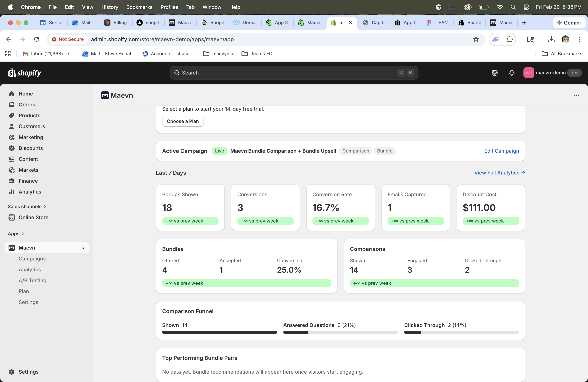Click the Shopify notifications bell icon
The image size is (588, 382).
click(511, 73)
